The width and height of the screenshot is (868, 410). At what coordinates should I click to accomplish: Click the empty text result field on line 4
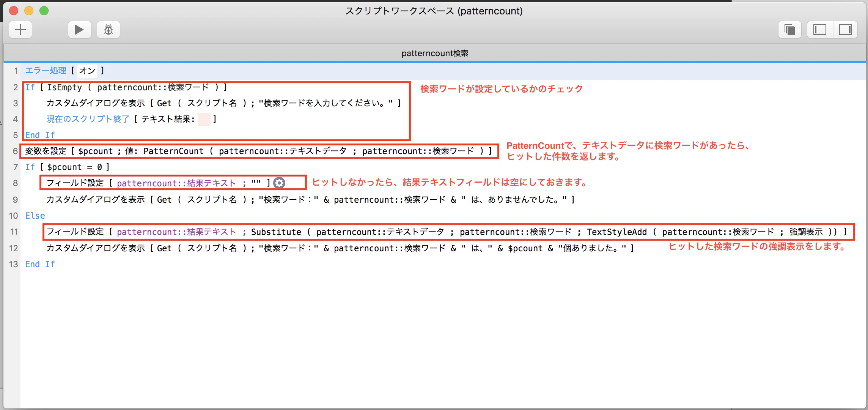click(204, 119)
